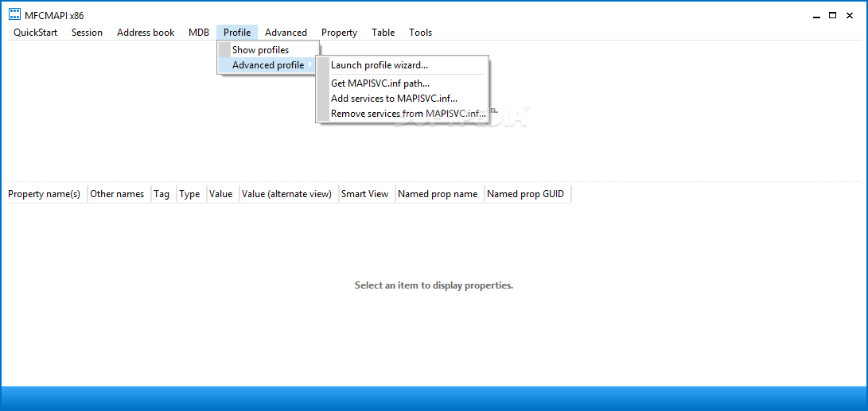Click the MFCMAPI application icon in title bar
The width and height of the screenshot is (868, 411).
tap(15, 15)
